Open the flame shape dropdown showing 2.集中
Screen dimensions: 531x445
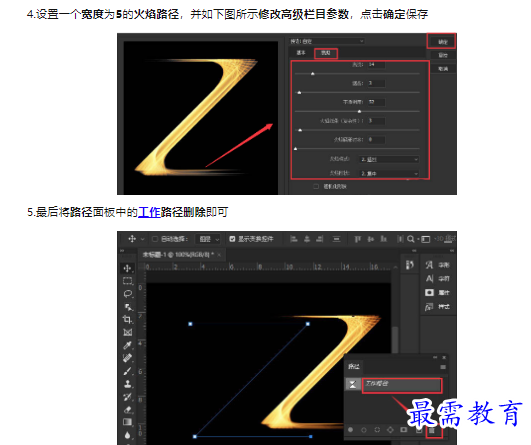click(389, 173)
